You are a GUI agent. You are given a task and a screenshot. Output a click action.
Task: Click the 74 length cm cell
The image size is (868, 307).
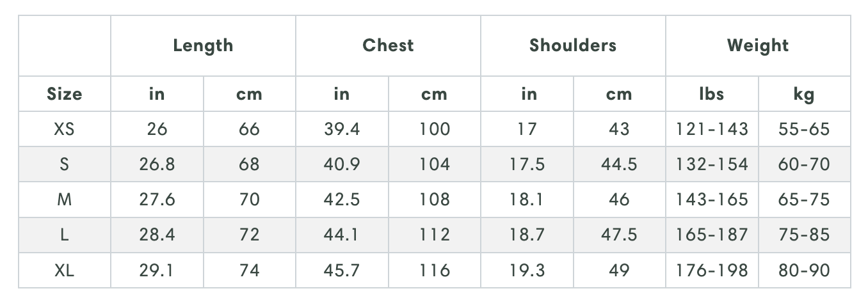pos(249,270)
